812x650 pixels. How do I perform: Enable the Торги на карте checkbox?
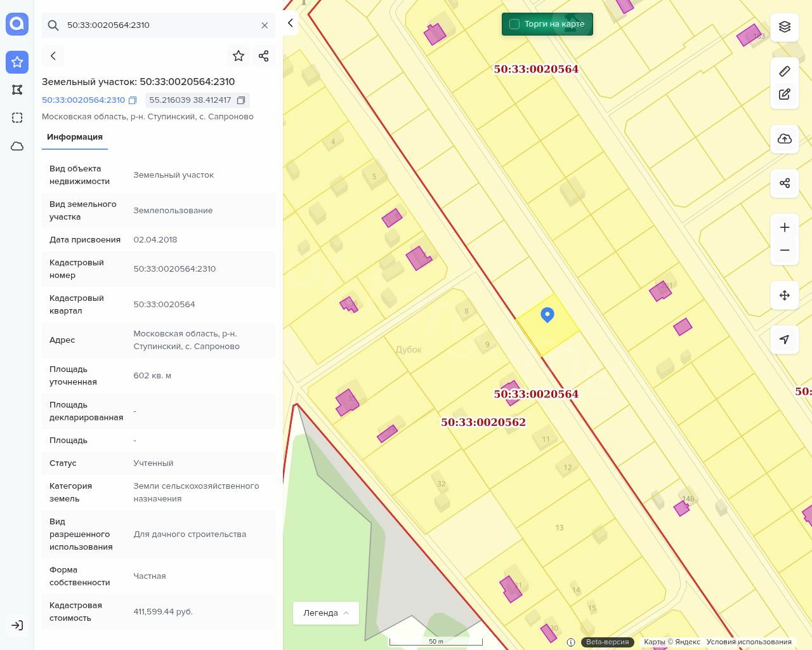514,24
